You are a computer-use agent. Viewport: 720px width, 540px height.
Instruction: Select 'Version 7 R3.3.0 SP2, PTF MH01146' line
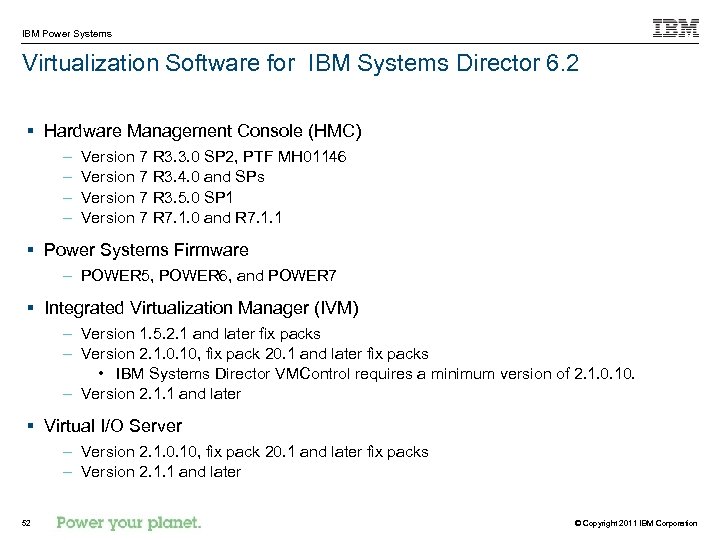click(x=214, y=157)
